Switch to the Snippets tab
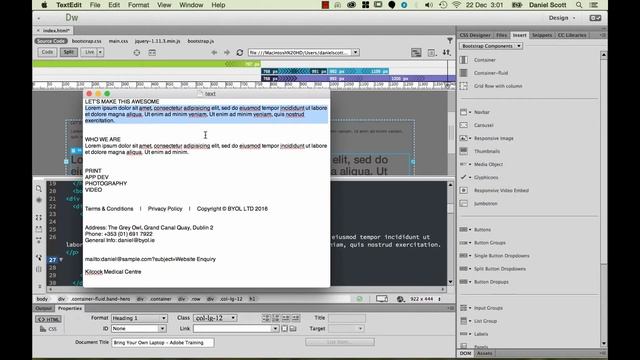 [542, 36]
